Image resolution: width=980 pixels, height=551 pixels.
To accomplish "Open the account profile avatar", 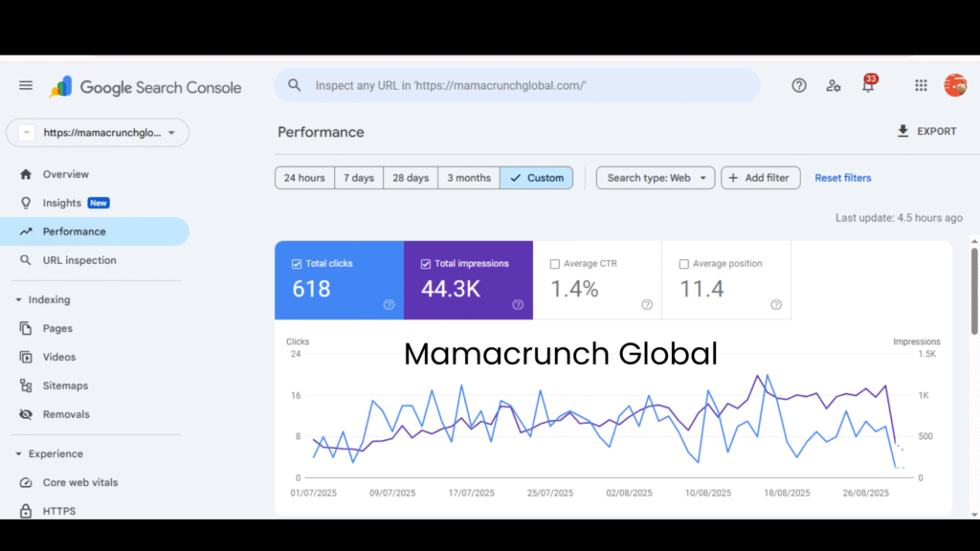I will (x=955, y=85).
